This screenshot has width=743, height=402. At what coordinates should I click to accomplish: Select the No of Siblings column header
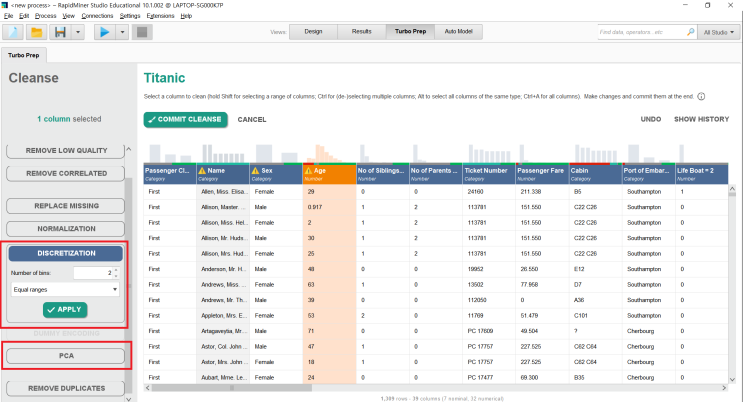382,174
